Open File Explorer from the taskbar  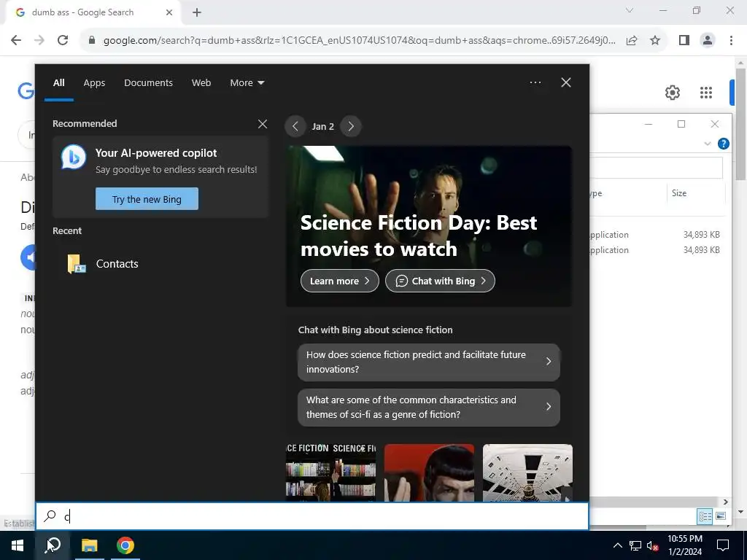click(89, 545)
